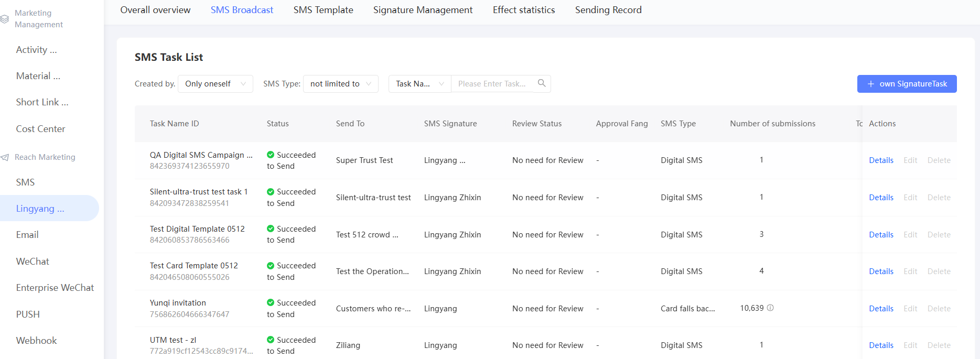The image size is (980, 359).
Task: Open Activity in the sidebar
Action: pos(37,50)
